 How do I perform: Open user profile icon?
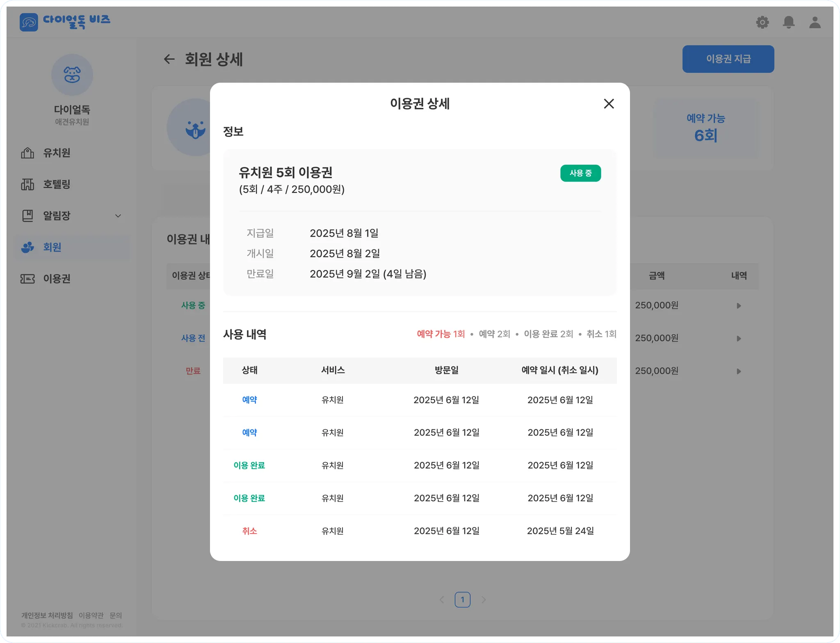click(815, 22)
